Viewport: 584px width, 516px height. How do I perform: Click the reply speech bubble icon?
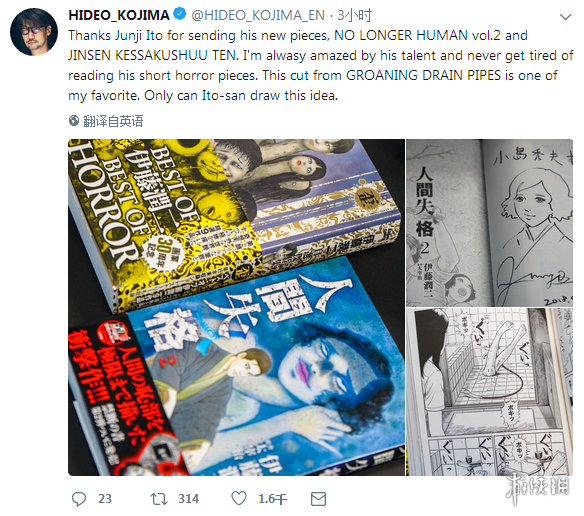point(79,499)
